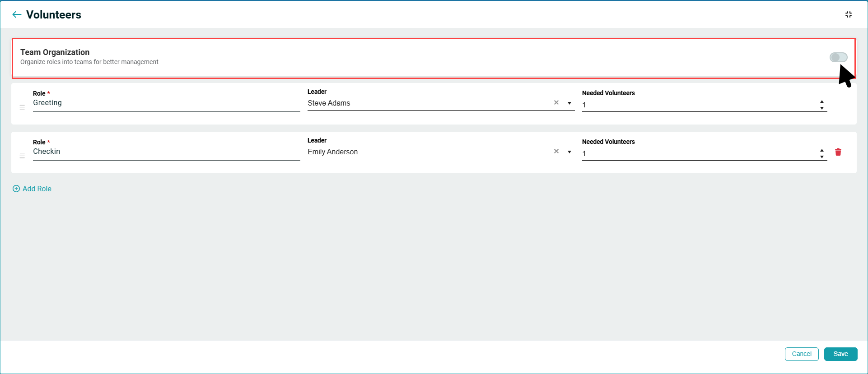This screenshot has height=374, width=868.
Task: Clear the Emily Anderson leader selection
Action: (x=556, y=152)
